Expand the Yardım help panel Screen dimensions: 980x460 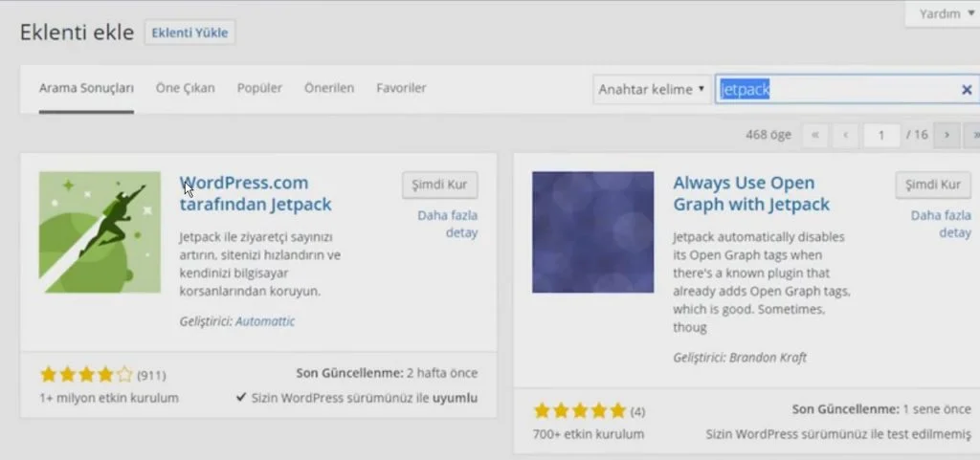[944, 13]
